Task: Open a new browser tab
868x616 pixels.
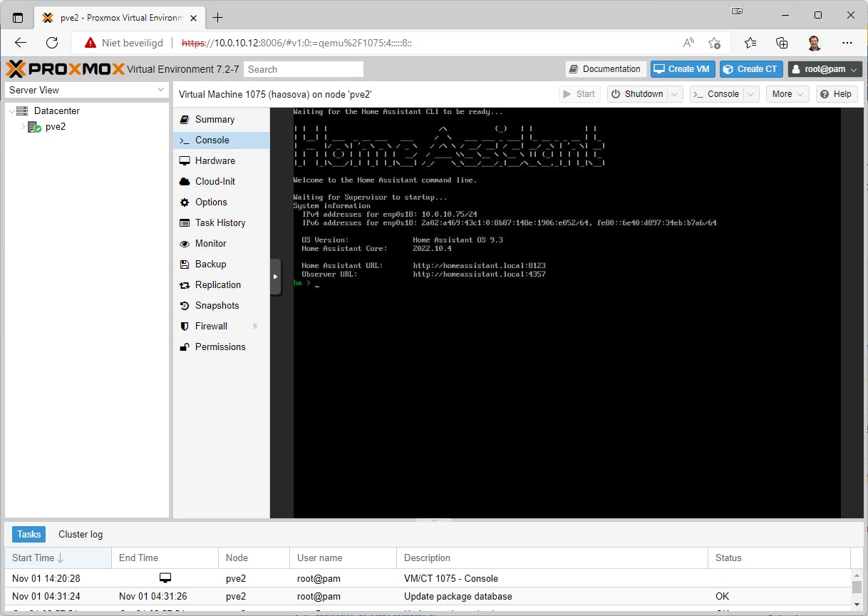Action: coord(217,17)
